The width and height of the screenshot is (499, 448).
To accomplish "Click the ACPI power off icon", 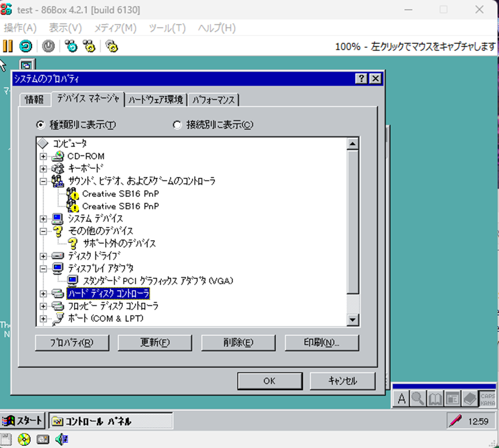I will click(x=47, y=46).
